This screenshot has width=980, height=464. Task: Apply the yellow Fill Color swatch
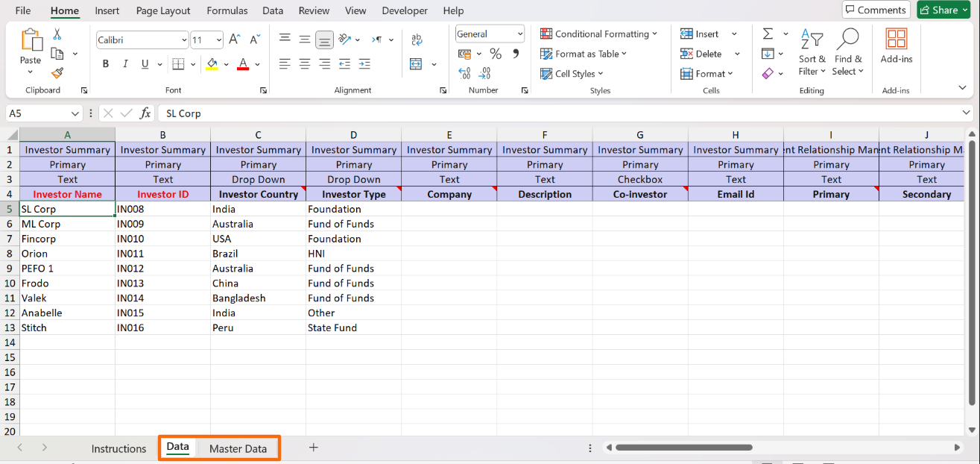click(212, 64)
